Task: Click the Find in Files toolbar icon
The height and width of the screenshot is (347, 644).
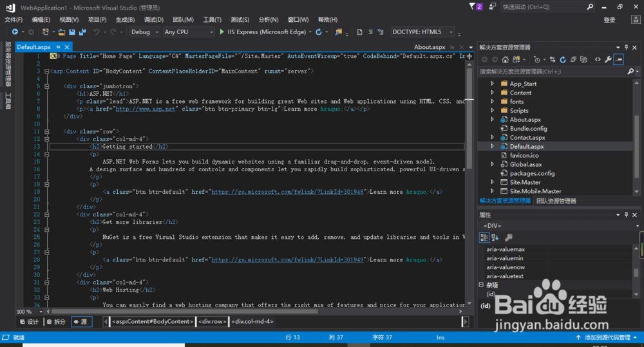Action: [x=339, y=32]
